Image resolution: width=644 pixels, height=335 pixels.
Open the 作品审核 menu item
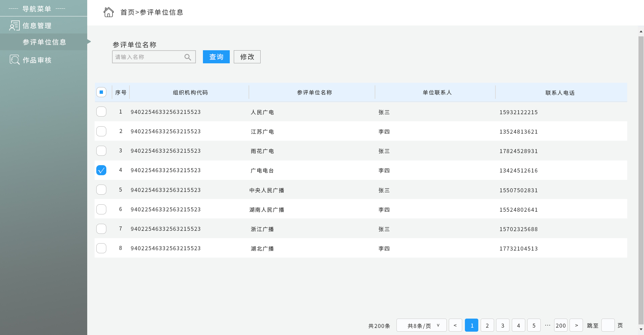(37, 60)
